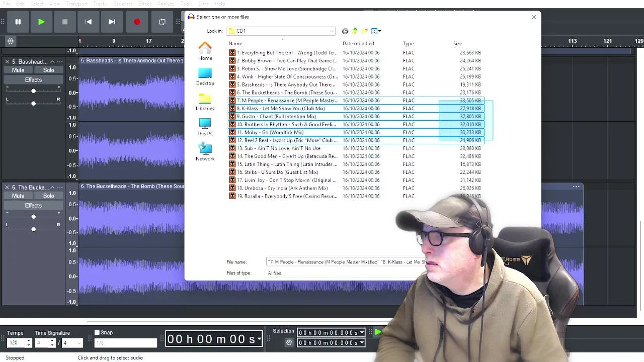The height and width of the screenshot is (362, 644).
Task: Skip to end of the project
Action: [112, 22]
